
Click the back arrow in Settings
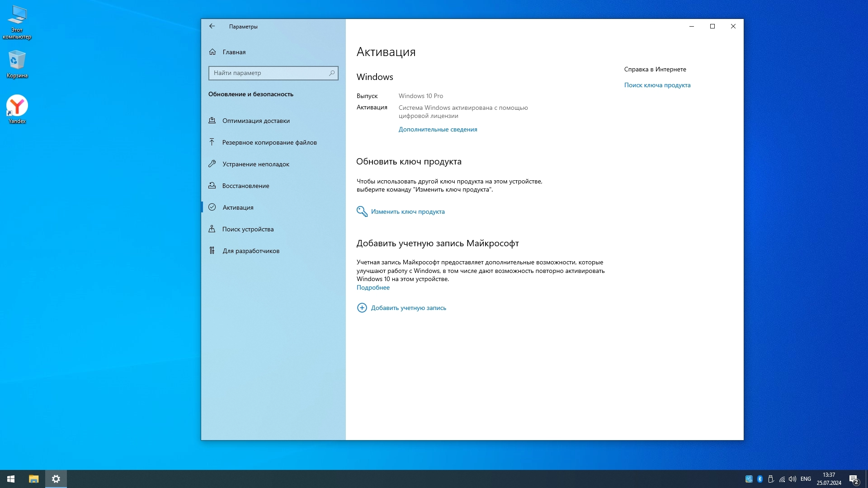coord(212,26)
